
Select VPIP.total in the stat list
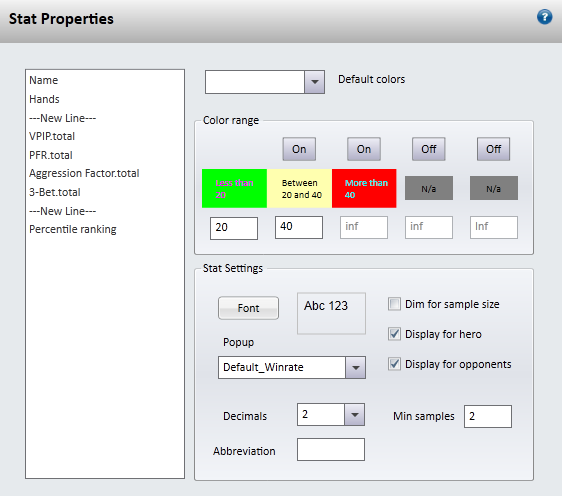coord(52,136)
